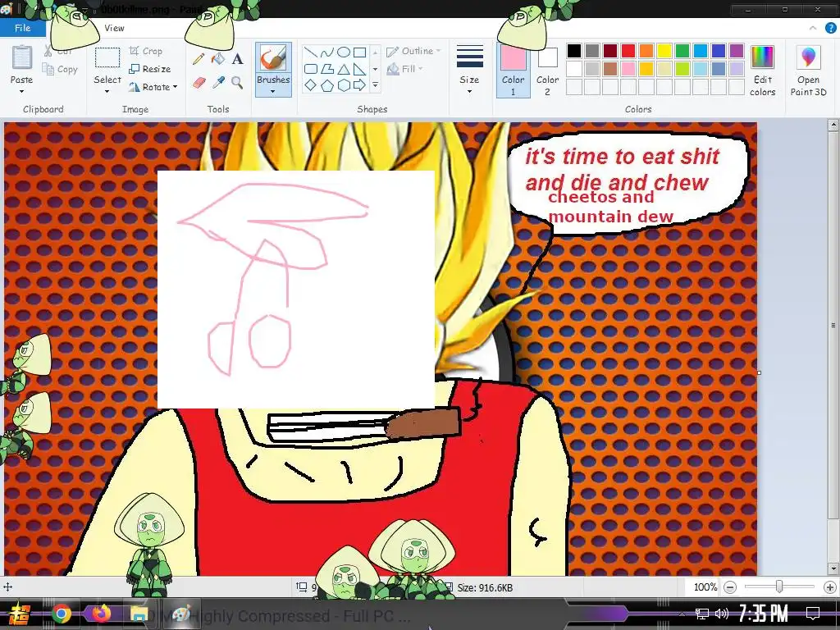Click the vertical scrollbar up arrow
The width and height of the screenshot is (840, 630).
[x=833, y=126]
